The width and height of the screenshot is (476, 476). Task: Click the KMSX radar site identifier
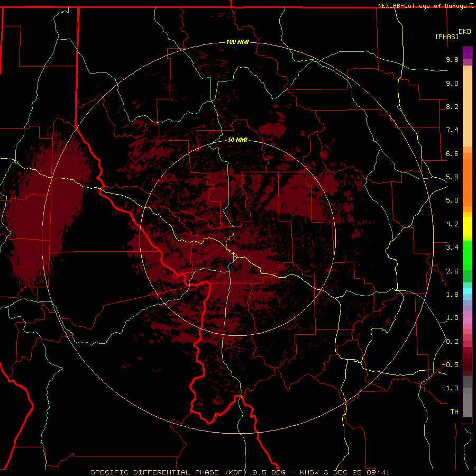(x=309, y=472)
